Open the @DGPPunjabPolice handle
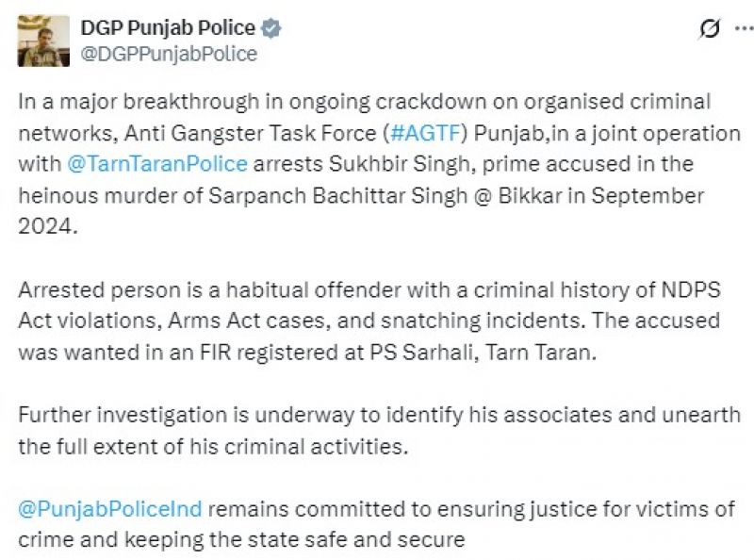This screenshot has height=560, width=754. coord(170,54)
